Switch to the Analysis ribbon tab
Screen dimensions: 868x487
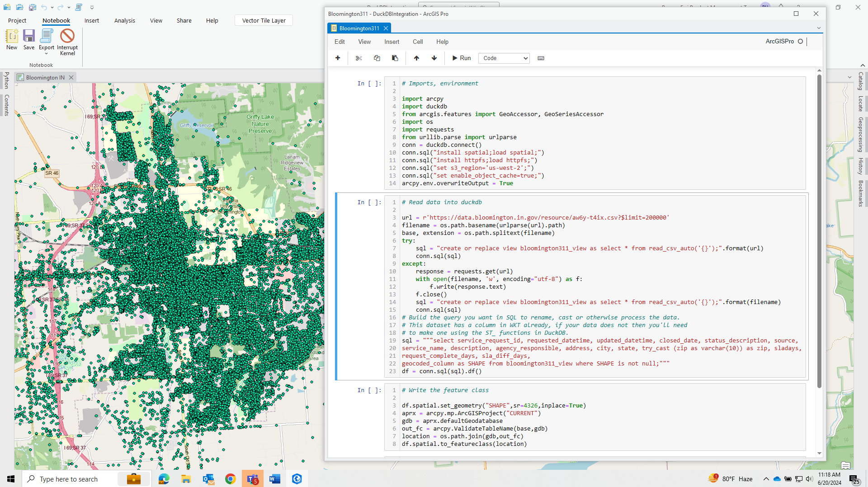pos(124,20)
